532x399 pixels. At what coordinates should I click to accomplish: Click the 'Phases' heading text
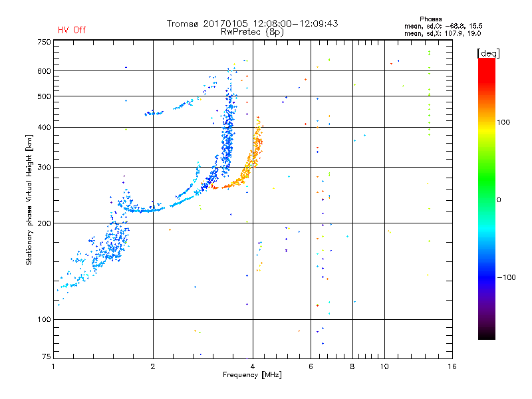click(430, 19)
